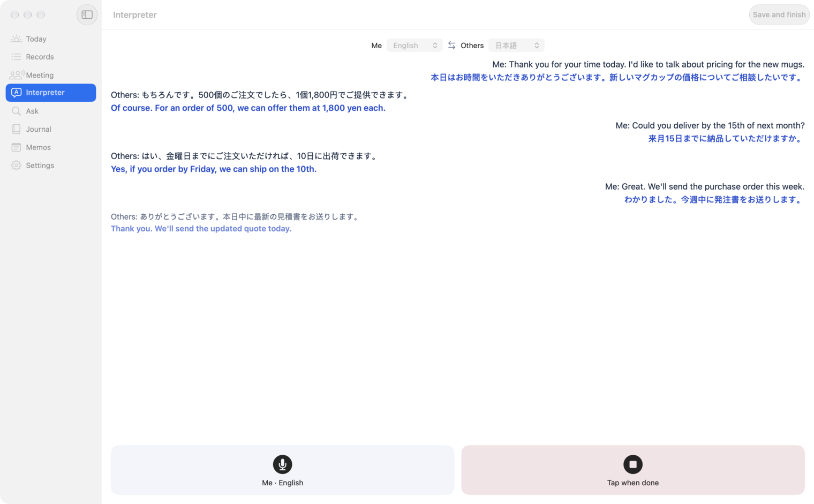Click the Records list icon
814x504 pixels.
pos(16,57)
